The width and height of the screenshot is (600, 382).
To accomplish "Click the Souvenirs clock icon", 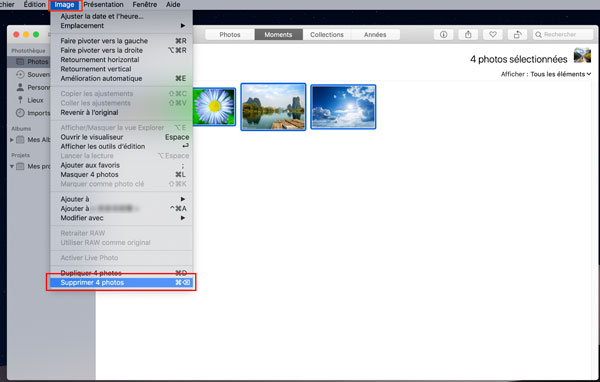I will [x=20, y=74].
